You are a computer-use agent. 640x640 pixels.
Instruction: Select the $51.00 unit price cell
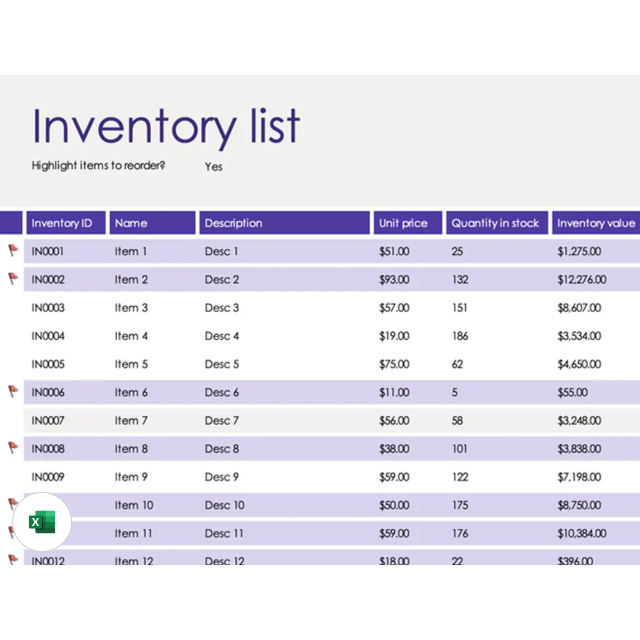tap(394, 251)
